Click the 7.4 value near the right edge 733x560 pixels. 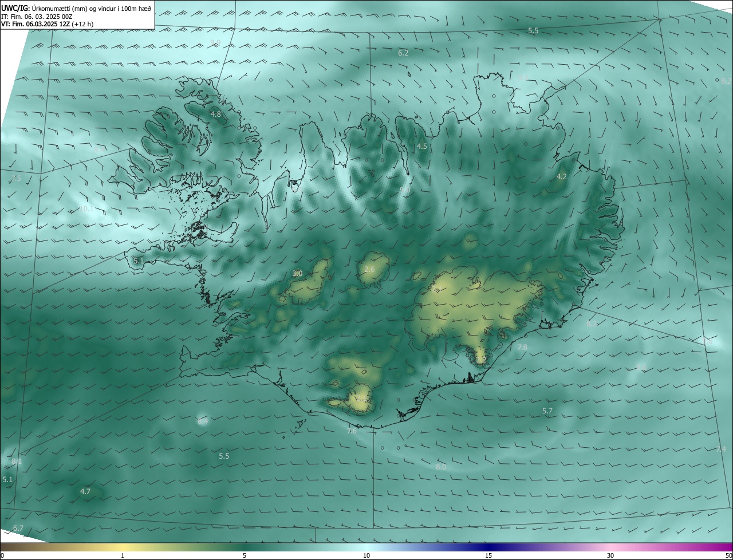721,449
